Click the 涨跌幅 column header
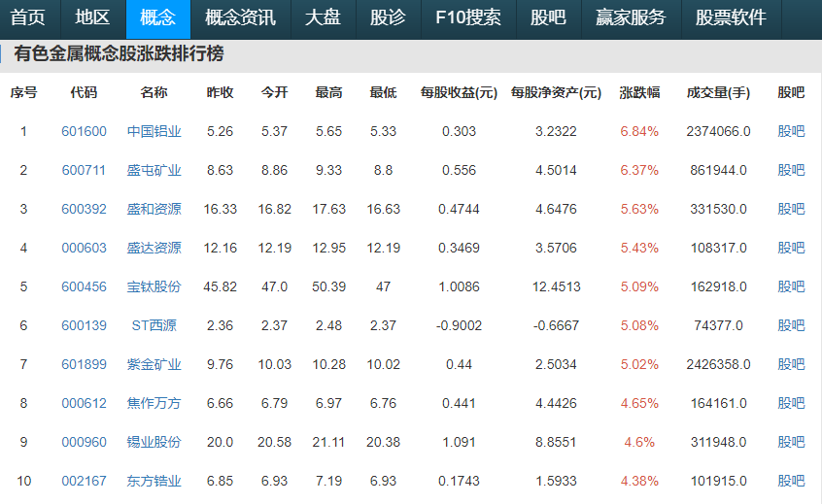 click(639, 92)
